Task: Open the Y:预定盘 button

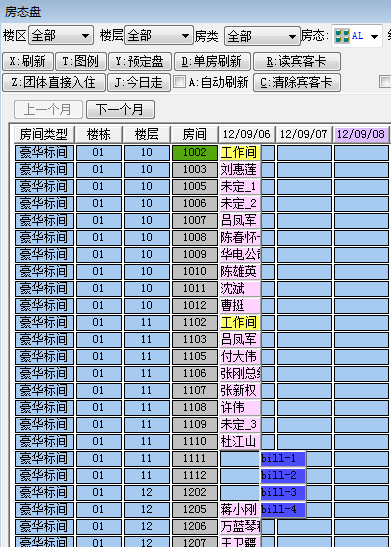Action: click(x=140, y=61)
